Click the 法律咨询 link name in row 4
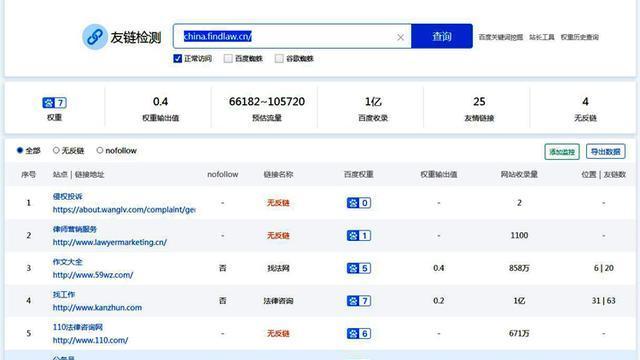 click(x=278, y=301)
